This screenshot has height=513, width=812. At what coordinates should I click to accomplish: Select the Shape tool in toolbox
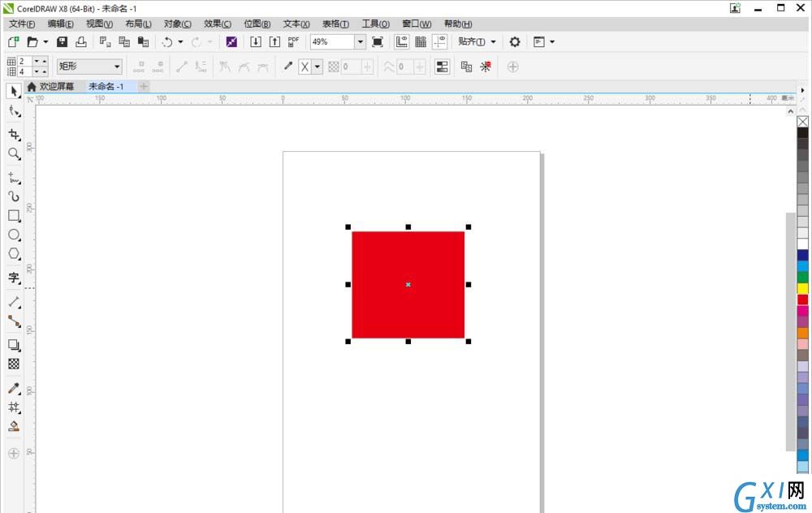(14, 111)
